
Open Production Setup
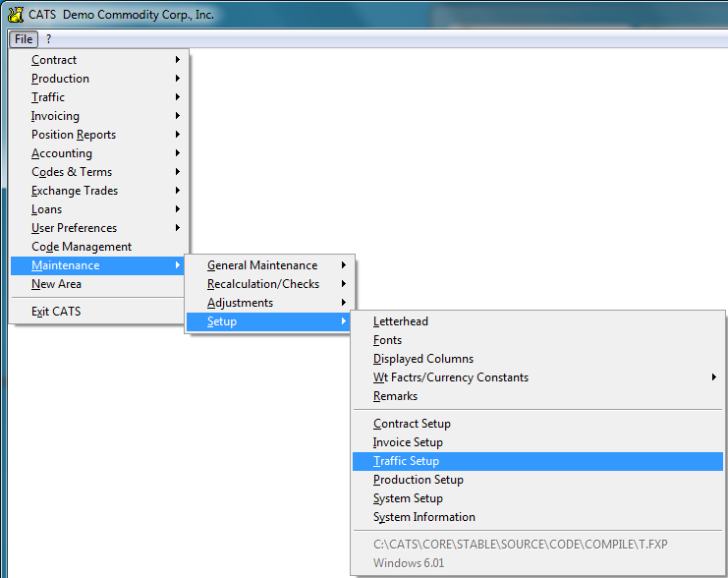[x=537, y=480]
